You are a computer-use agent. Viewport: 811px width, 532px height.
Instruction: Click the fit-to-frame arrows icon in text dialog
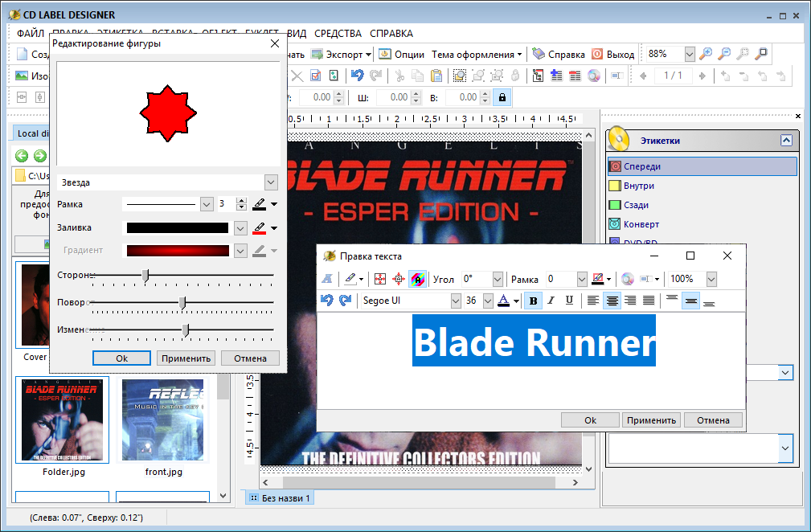coord(380,279)
